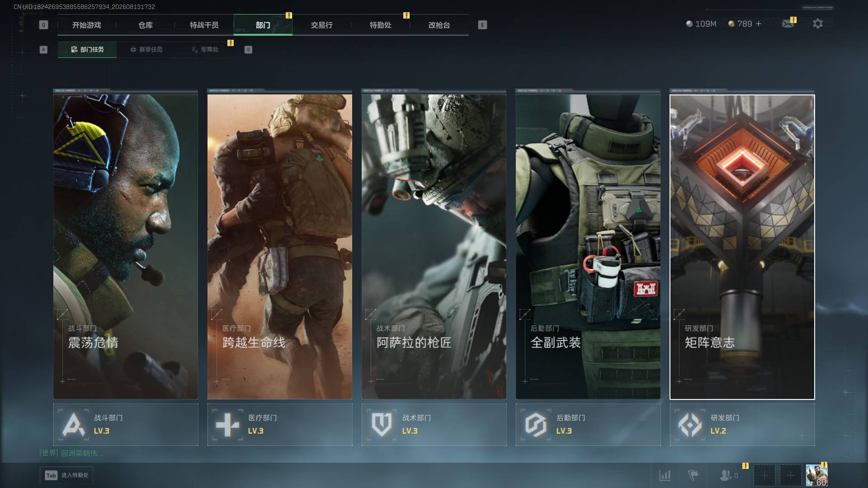Click the 109M currency coin icon
Screen dimensions: 868x488
(689, 23)
